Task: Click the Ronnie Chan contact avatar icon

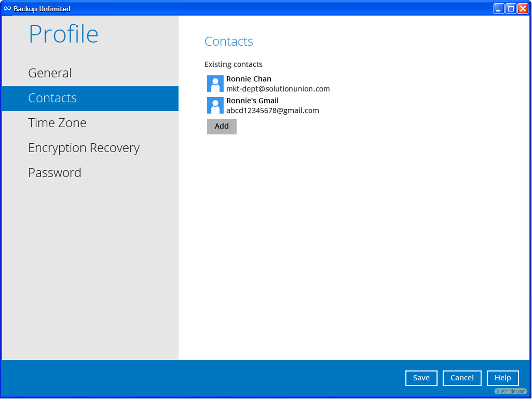Action: 215,83
